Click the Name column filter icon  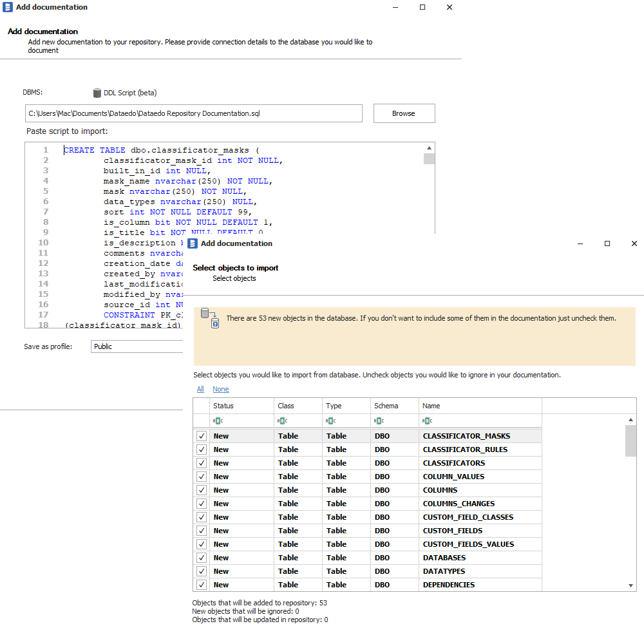[x=427, y=421]
